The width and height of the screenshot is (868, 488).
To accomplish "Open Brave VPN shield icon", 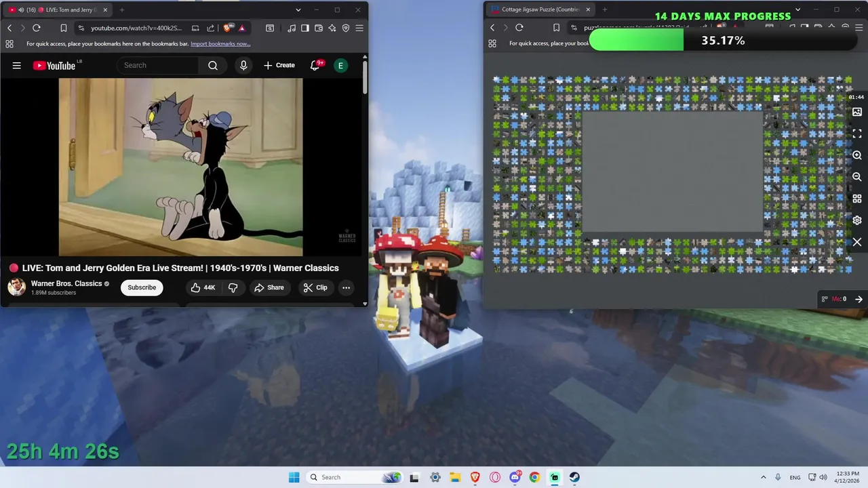I will (346, 28).
